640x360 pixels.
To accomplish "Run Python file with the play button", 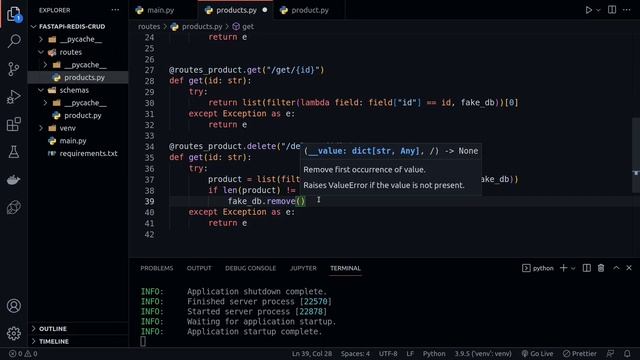I will (x=588, y=10).
